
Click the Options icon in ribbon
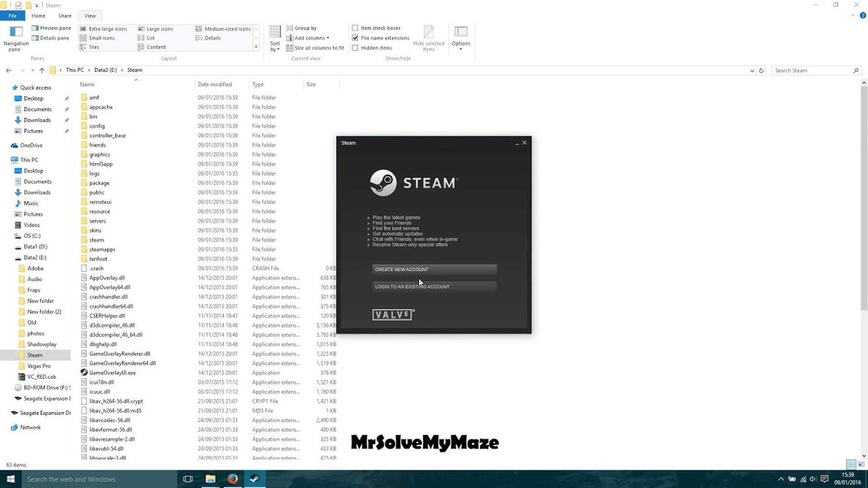pyautogui.click(x=461, y=36)
